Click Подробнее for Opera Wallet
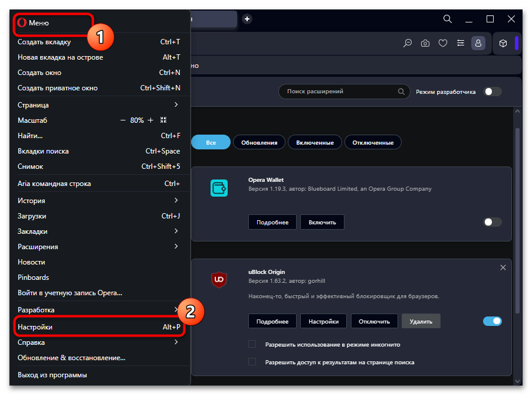 coord(272,222)
